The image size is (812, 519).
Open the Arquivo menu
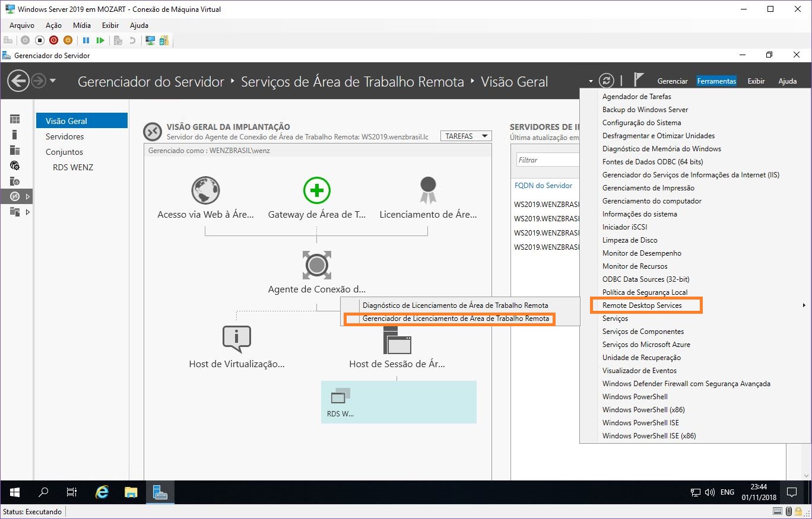click(22, 26)
